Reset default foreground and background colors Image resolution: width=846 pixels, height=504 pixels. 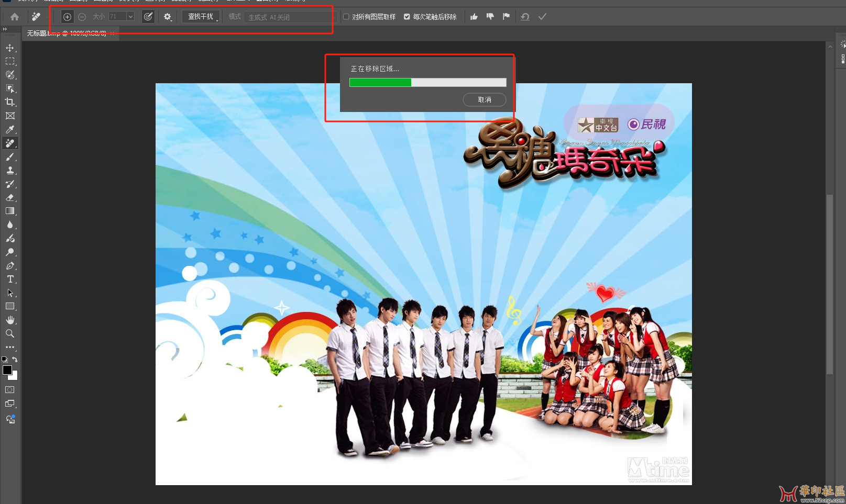pos(5,360)
